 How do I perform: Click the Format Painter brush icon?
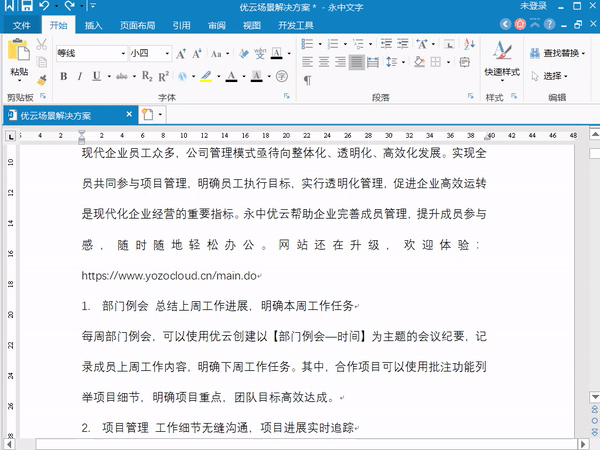(42, 80)
